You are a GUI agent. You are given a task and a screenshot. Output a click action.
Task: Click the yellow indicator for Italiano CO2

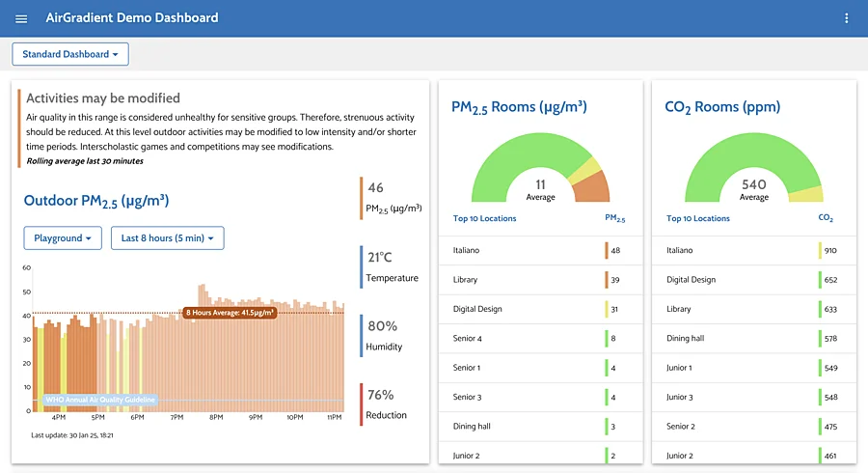coord(819,250)
